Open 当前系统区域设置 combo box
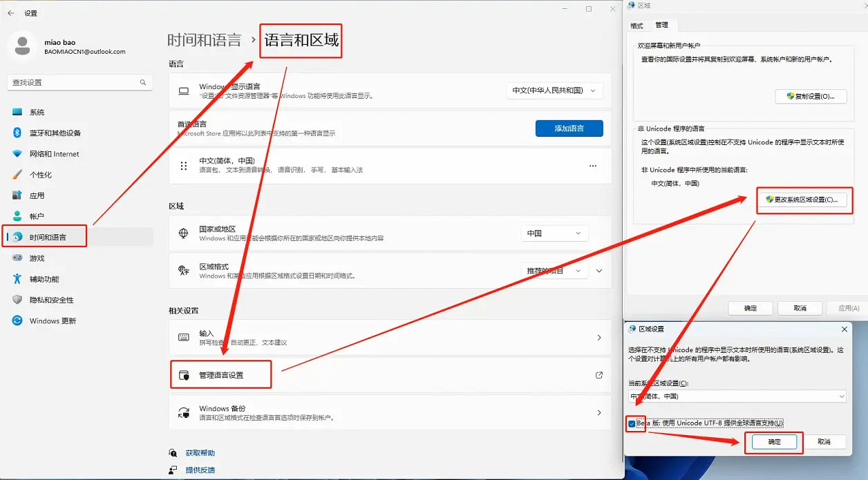868x480 pixels. tap(737, 396)
